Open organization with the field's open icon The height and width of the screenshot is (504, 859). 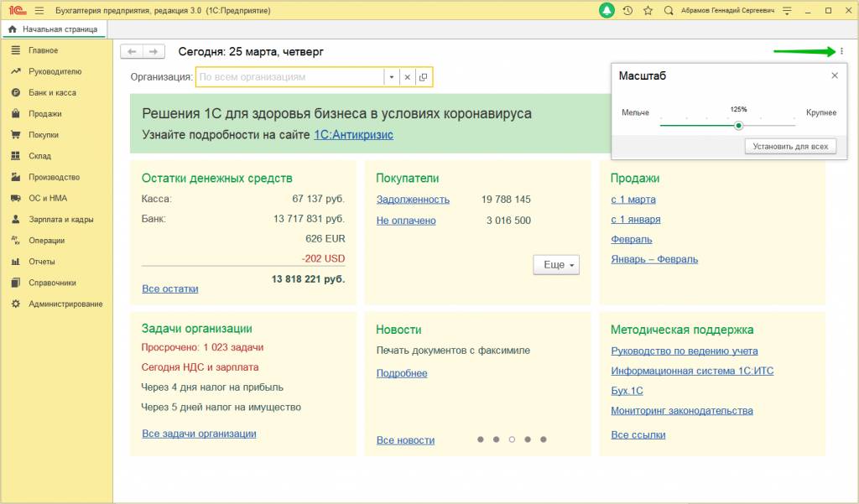point(423,77)
